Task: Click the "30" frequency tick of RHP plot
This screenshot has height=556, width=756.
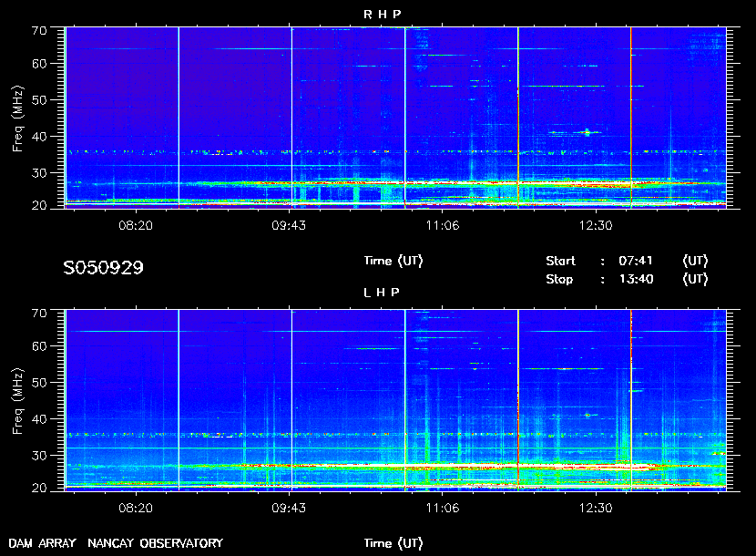Action: (39, 173)
